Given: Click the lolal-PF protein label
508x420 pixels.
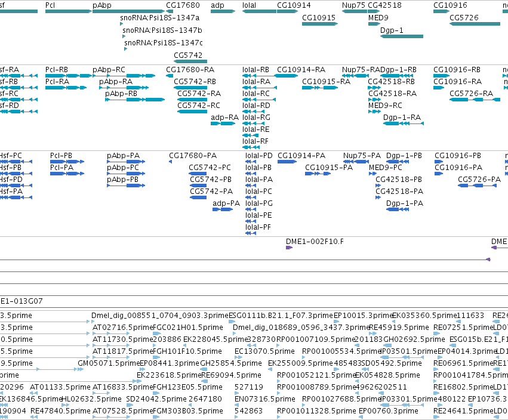Looking at the screenshot, I should click(x=258, y=227).
